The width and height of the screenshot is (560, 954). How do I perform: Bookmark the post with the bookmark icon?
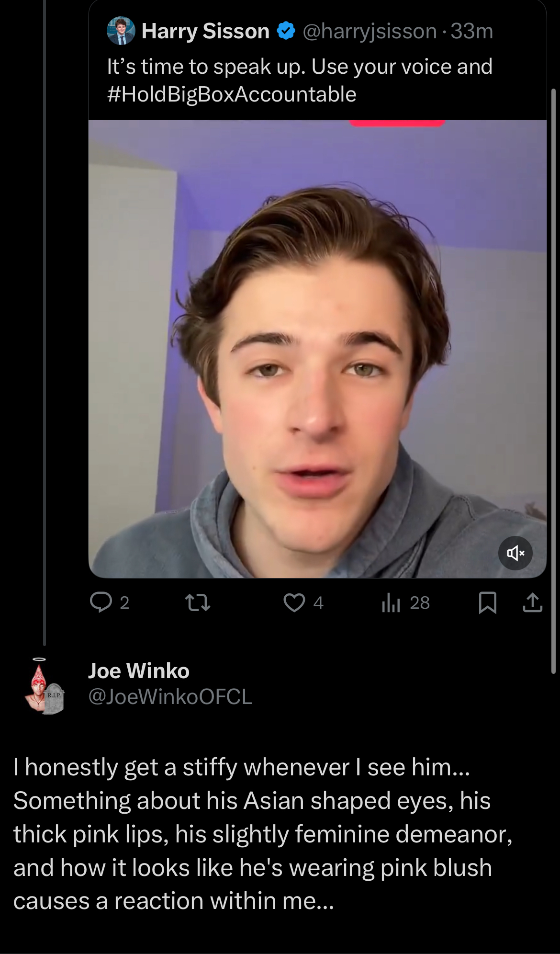click(x=488, y=602)
